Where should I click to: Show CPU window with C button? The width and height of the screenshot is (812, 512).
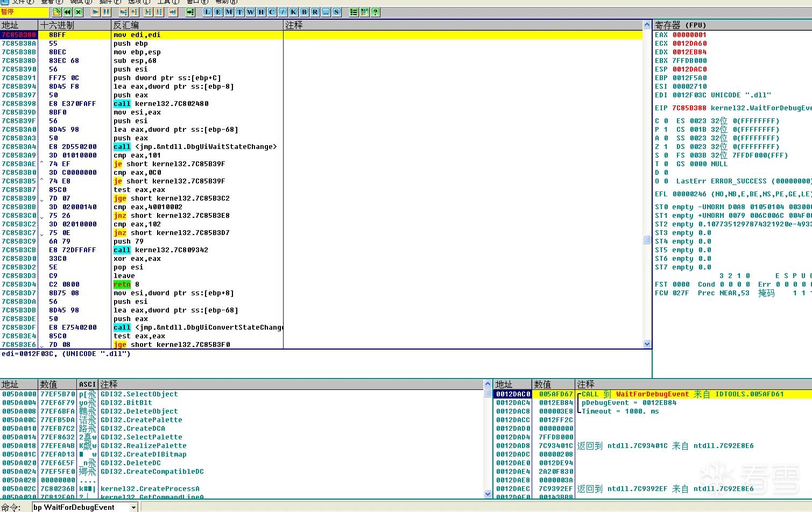(x=272, y=12)
